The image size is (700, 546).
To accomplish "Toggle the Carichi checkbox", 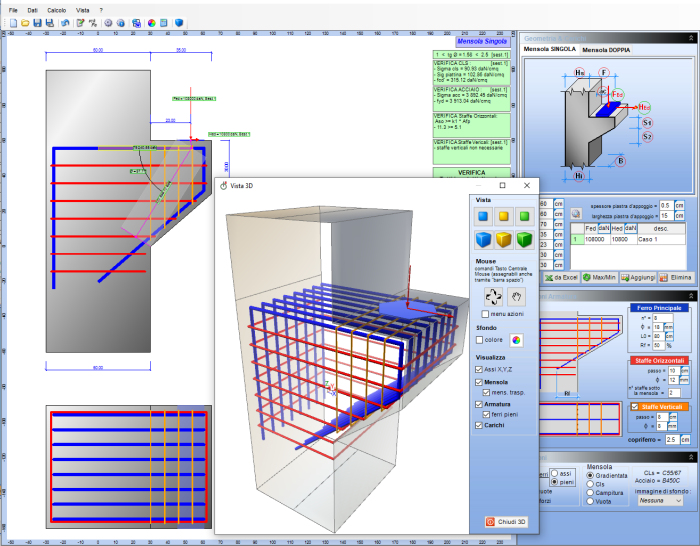I will click(479, 425).
